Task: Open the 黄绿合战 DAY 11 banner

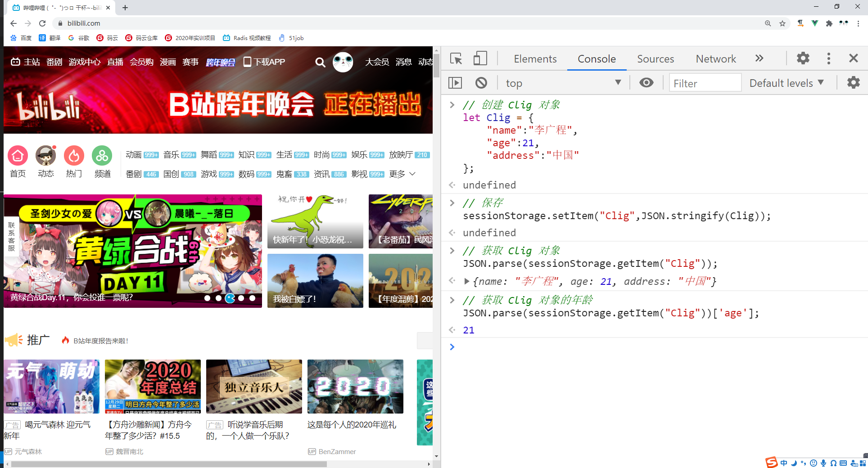Action: click(133, 251)
